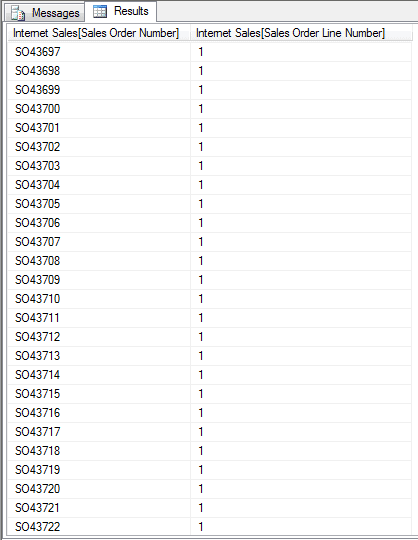
Task: Switch to the Messages tab
Action: click(x=45, y=13)
